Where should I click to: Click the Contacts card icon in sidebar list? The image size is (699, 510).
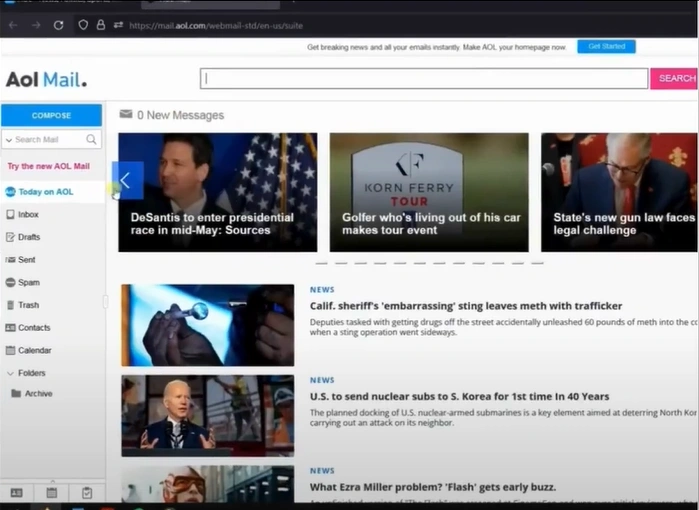coord(10,328)
